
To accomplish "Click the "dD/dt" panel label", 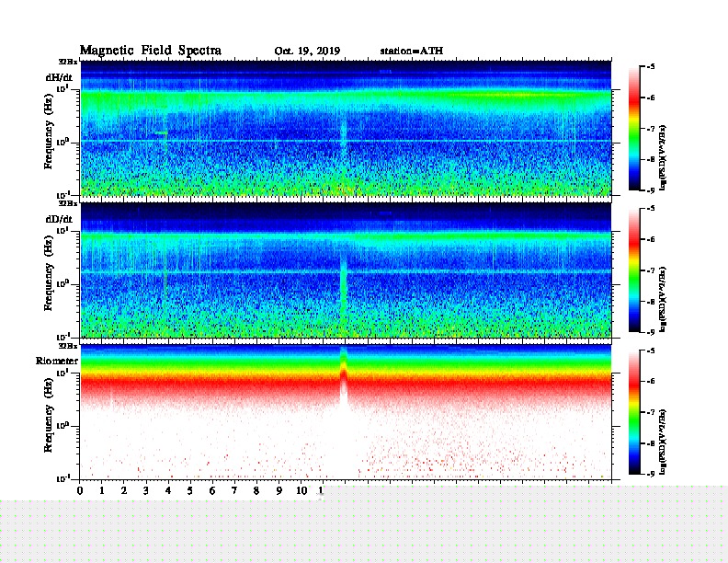I will tap(59, 219).
